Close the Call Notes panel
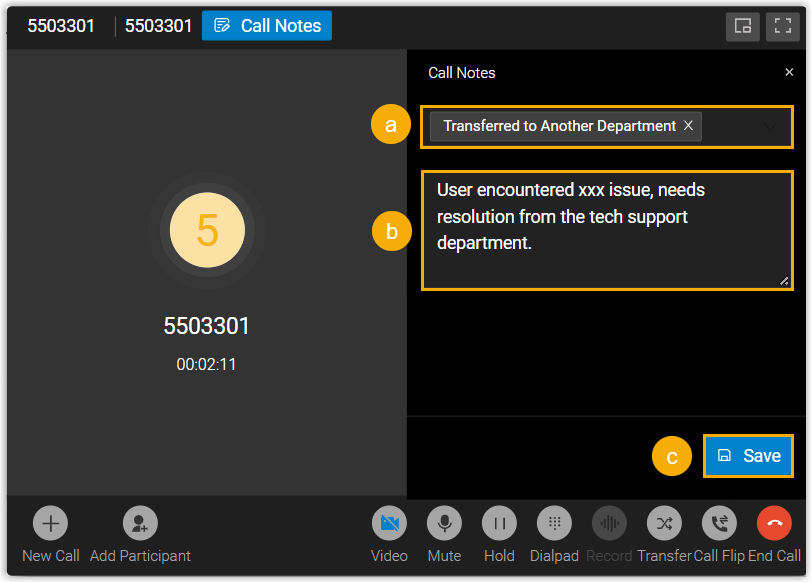812x583 pixels. click(789, 73)
